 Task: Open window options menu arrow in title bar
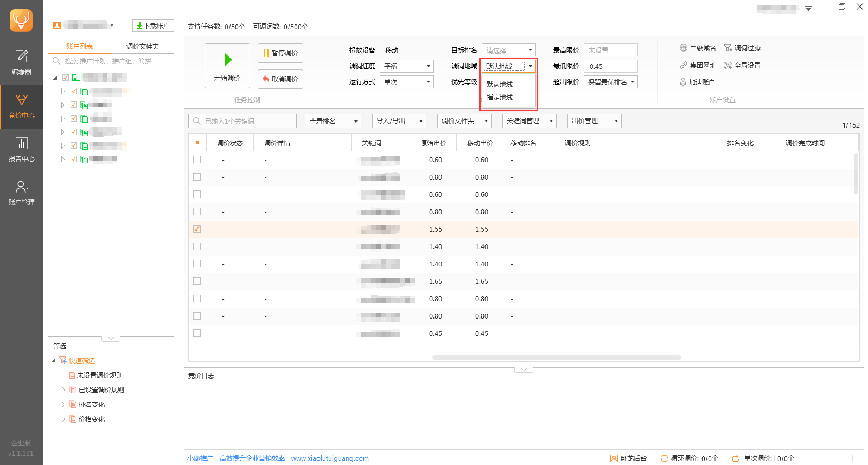pyautogui.click(x=808, y=8)
